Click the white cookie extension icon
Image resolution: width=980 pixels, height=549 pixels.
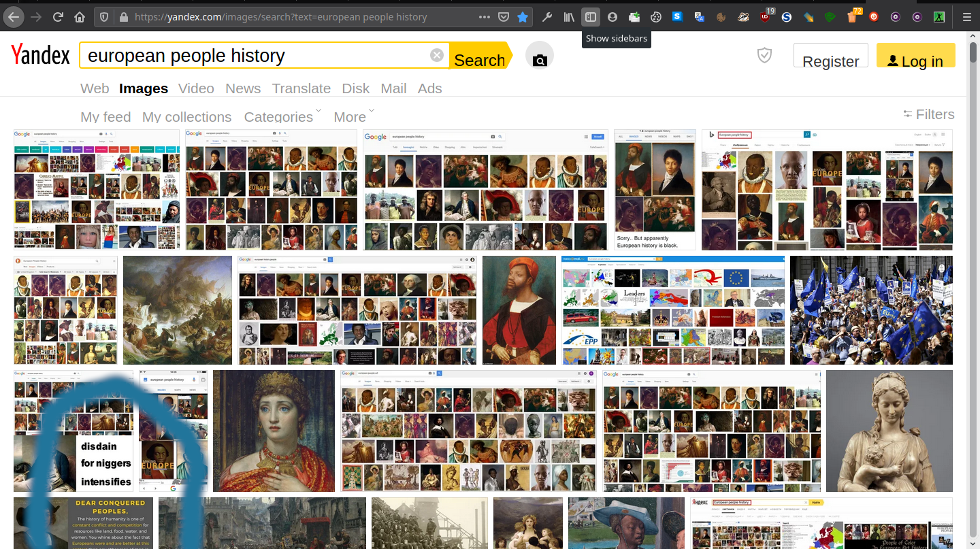point(656,17)
